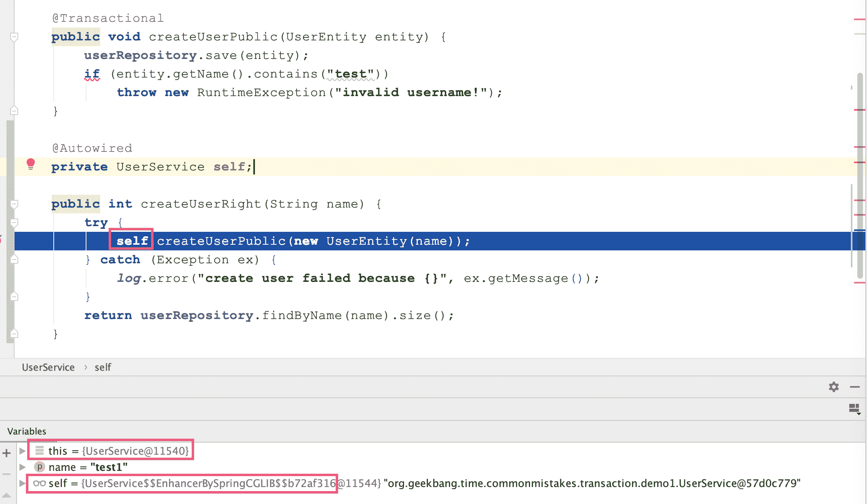Select self in the breadcrumb bar
The height and width of the screenshot is (504, 867).
pyautogui.click(x=103, y=367)
